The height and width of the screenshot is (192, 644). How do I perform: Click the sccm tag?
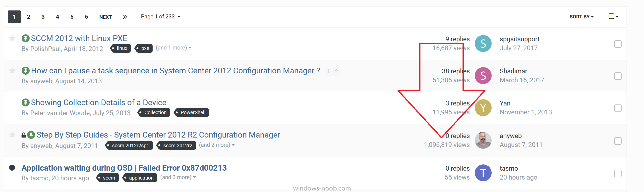pos(108,178)
